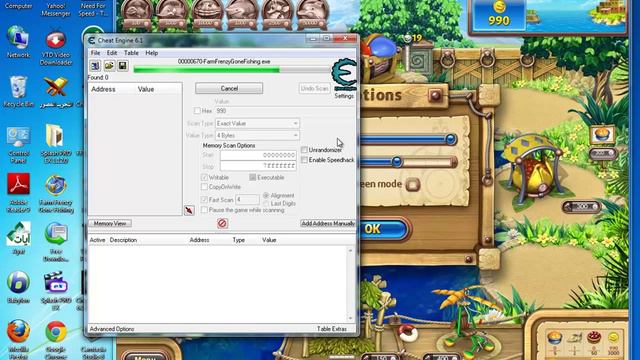640x360 pixels.
Task: Click the open file folder toolbar icon
Action: pos(109,66)
